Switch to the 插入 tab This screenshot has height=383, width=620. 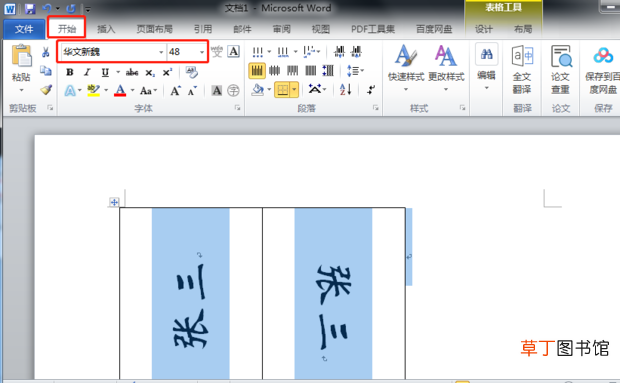[x=106, y=29]
